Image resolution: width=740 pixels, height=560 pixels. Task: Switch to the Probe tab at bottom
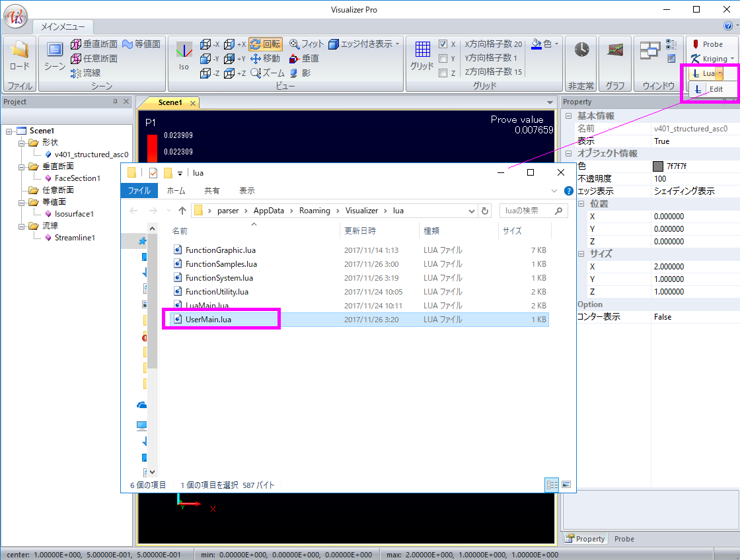pyautogui.click(x=624, y=539)
